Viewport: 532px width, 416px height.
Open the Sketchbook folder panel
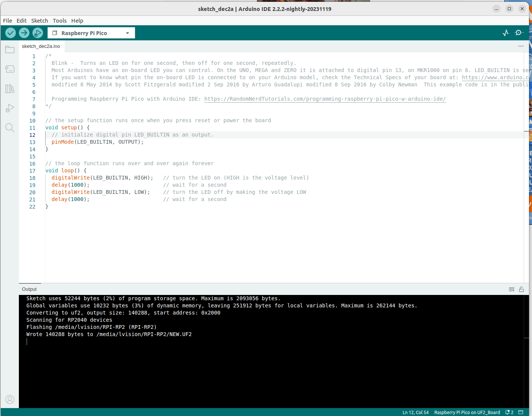click(x=10, y=49)
